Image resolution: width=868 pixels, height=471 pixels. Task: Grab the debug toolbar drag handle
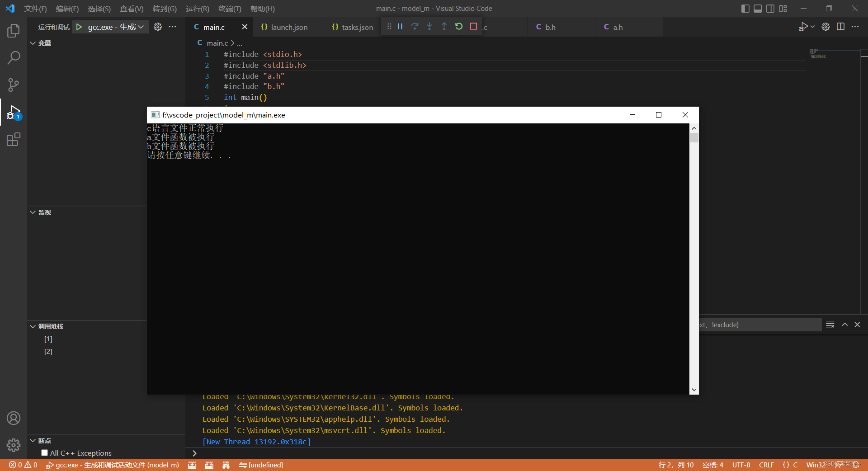click(x=389, y=26)
